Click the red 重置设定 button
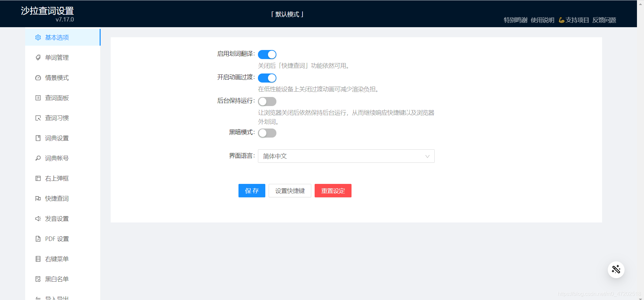This screenshot has width=644, height=300. pyautogui.click(x=333, y=191)
